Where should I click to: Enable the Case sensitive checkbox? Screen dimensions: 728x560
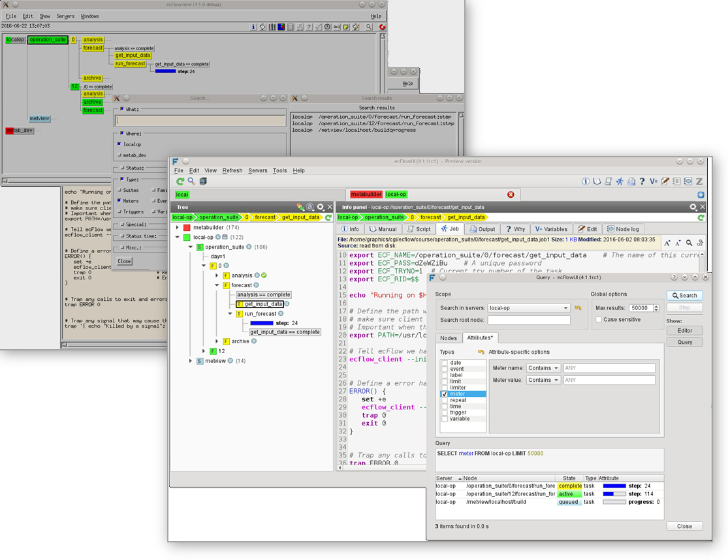[599, 320]
